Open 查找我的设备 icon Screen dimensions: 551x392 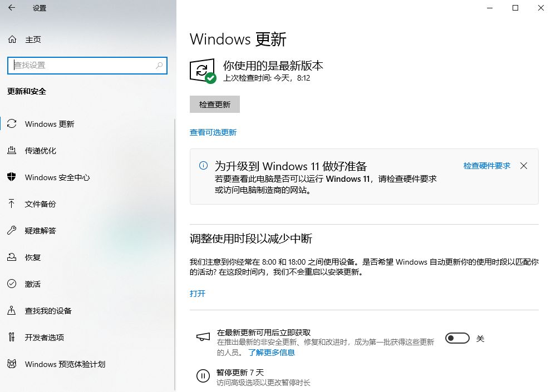12,310
